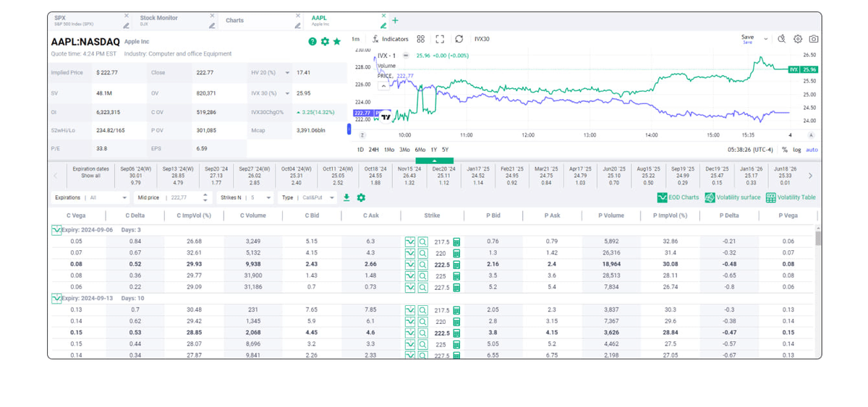This screenshot has width=868, height=407.
Task: Open the Volatility Table view
Action: pos(791,197)
